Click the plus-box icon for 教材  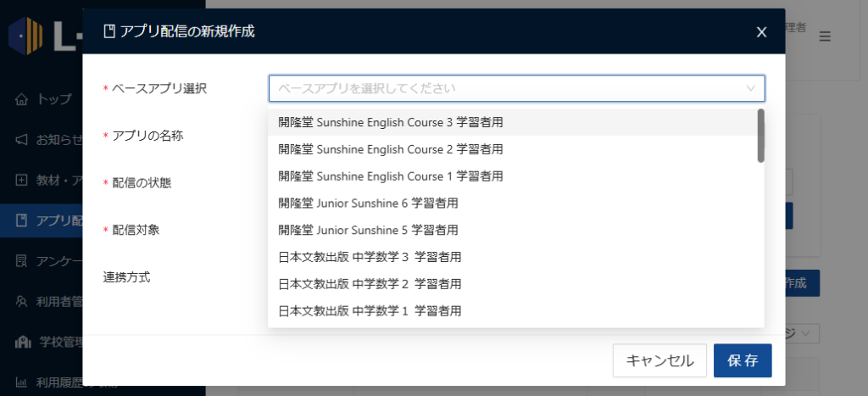(21, 180)
